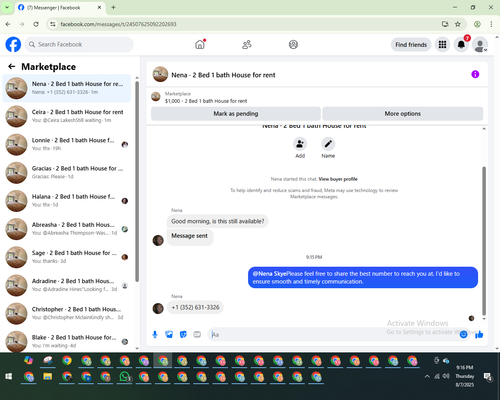Open Chrome's three-dot menu
Screen dimensions: 500x400
491,24
